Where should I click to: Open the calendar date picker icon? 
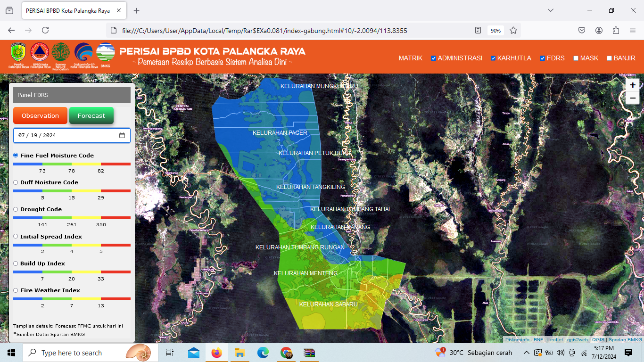pyautogui.click(x=122, y=135)
